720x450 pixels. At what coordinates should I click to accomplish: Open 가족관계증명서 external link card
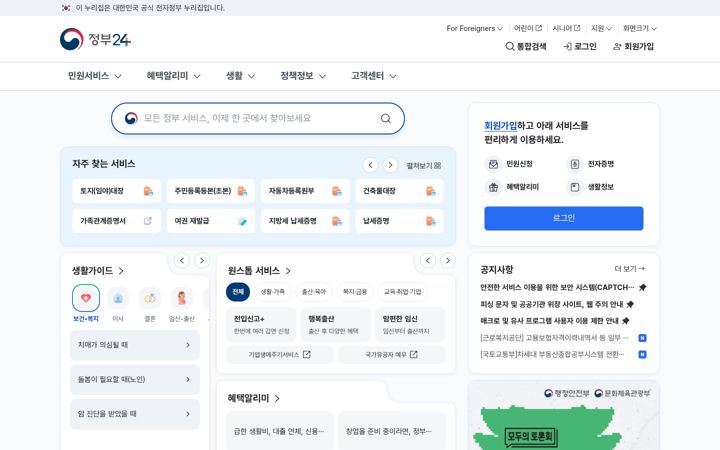117,221
